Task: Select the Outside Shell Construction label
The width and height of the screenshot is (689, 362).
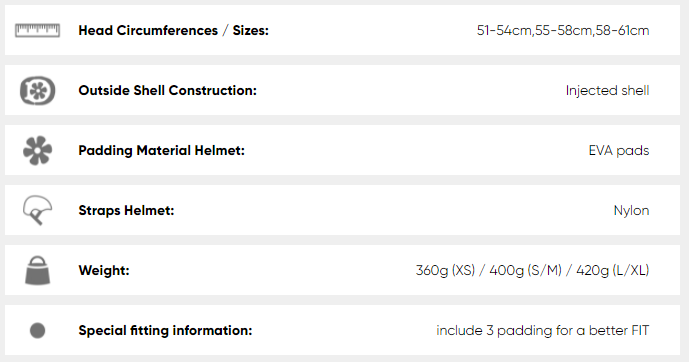Action: 167,90
